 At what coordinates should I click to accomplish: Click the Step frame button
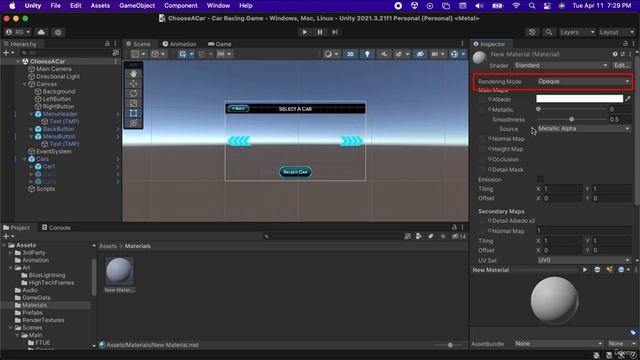coord(335,32)
